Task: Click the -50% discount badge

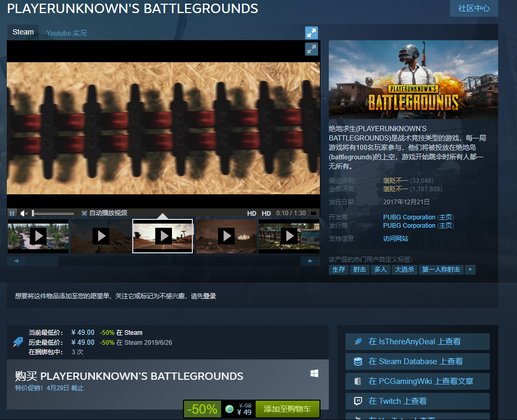Action: (202, 409)
